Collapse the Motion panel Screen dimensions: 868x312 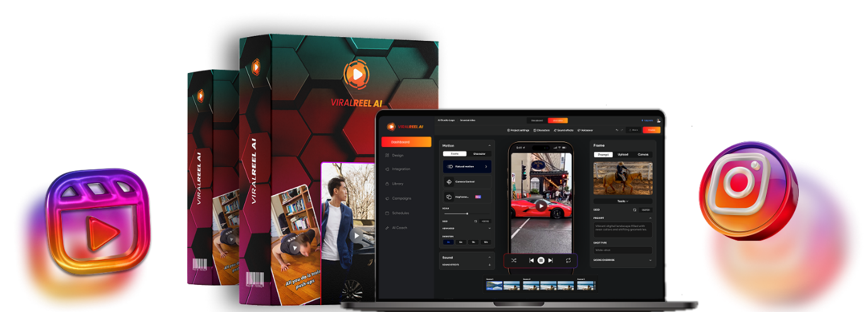(489, 145)
